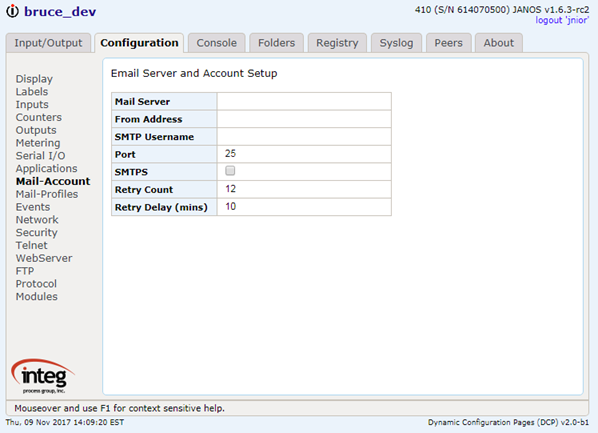Select the Modules sidebar entry
The image size is (598, 433).
point(37,297)
